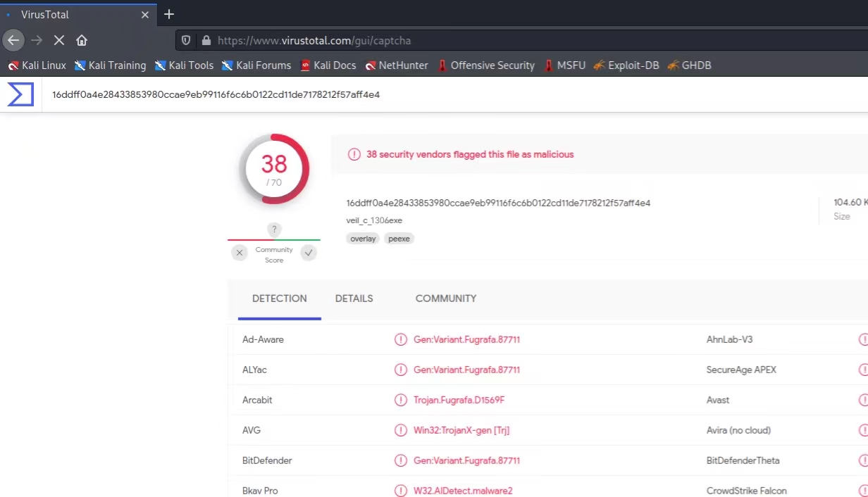The image size is (868, 497).
Task: Click the SecureAge APEX vendor name
Action: [741, 370]
